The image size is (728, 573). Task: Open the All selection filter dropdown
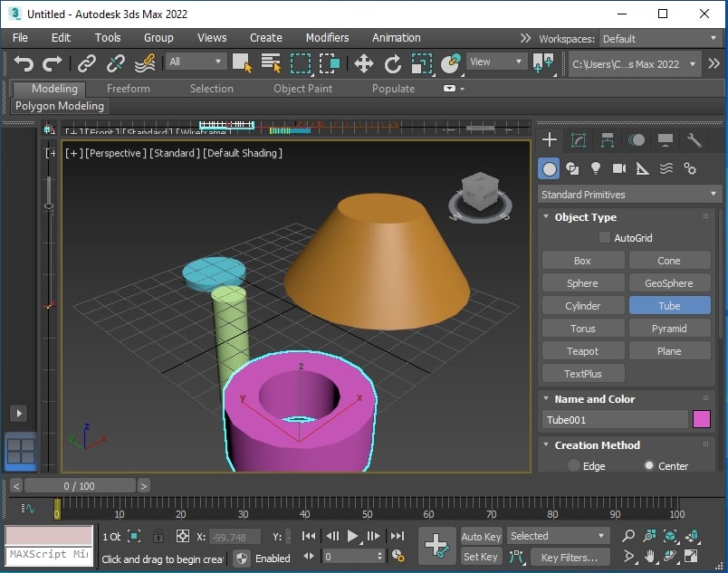tap(195, 62)
